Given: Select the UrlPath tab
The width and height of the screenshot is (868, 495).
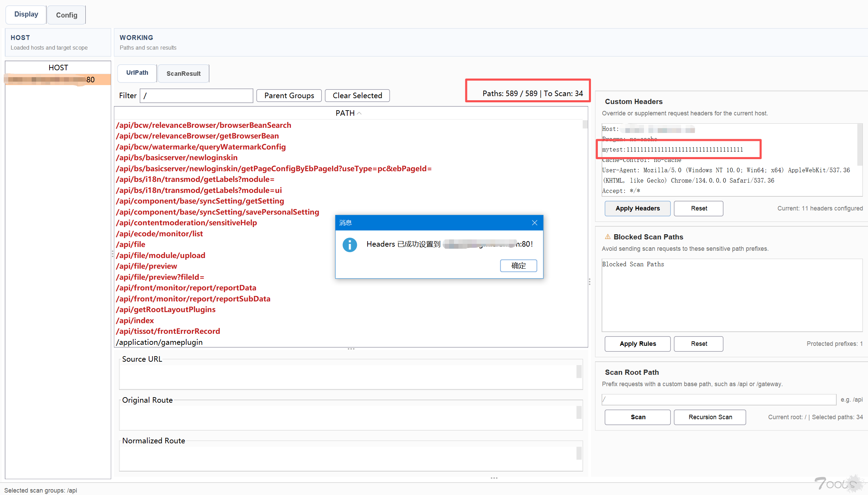Looking at the screenshot, I should (137, 73).
